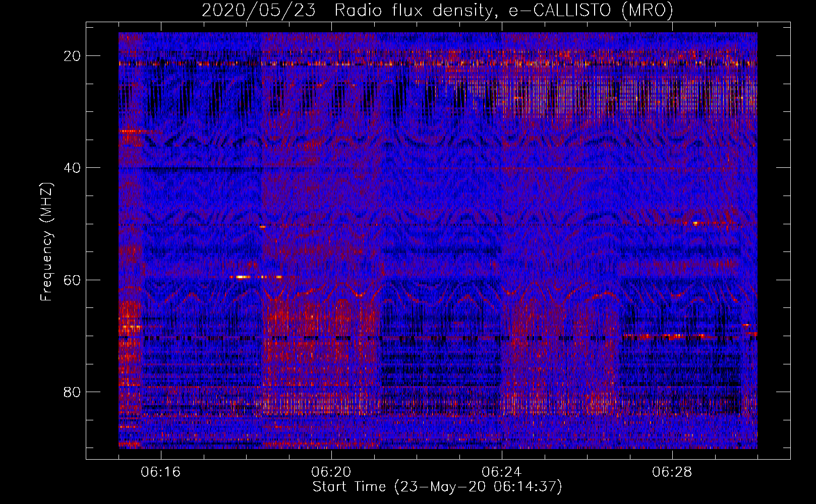
Task: Select the 06:20 time tick label
Action: (x=331, y=472)
